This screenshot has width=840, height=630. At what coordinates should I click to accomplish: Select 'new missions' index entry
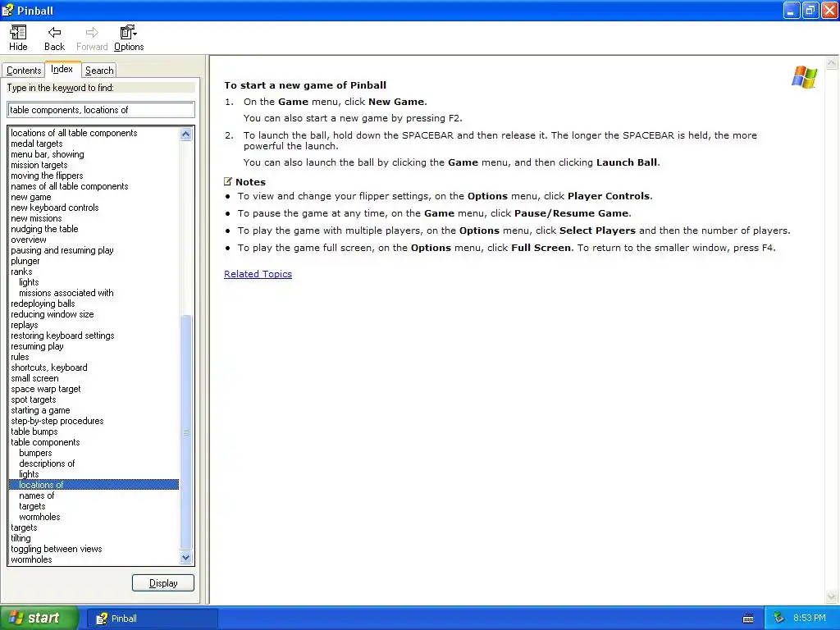tap(36, 218)
